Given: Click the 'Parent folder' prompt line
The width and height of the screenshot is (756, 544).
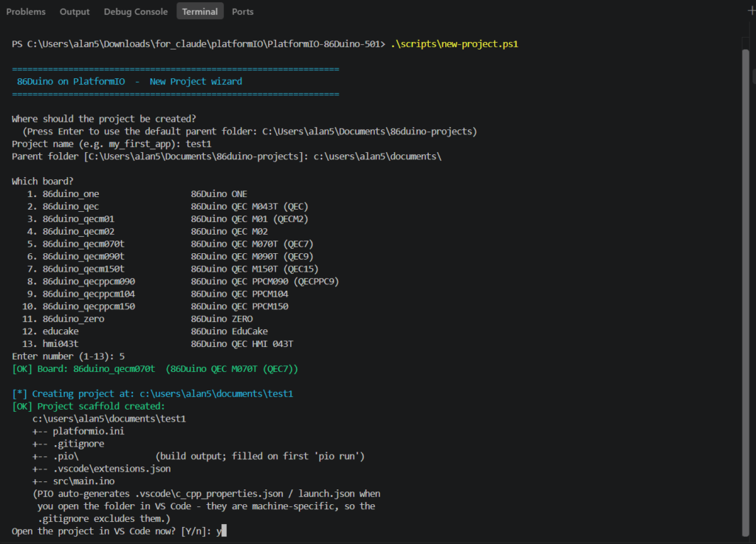Looking at the screenshot, I should 227,156.
